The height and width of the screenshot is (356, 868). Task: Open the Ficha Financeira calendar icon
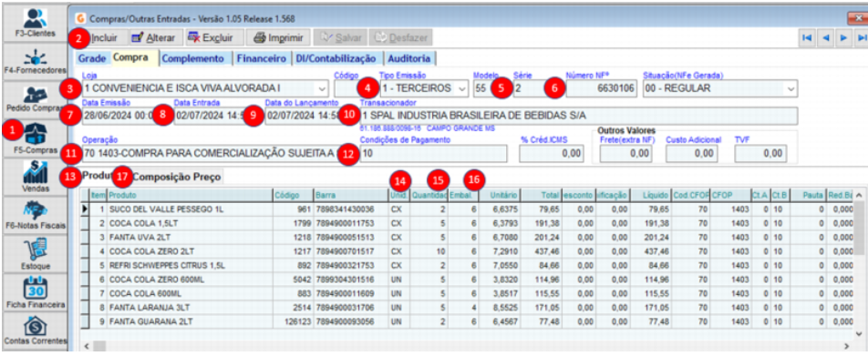(35, 293)
